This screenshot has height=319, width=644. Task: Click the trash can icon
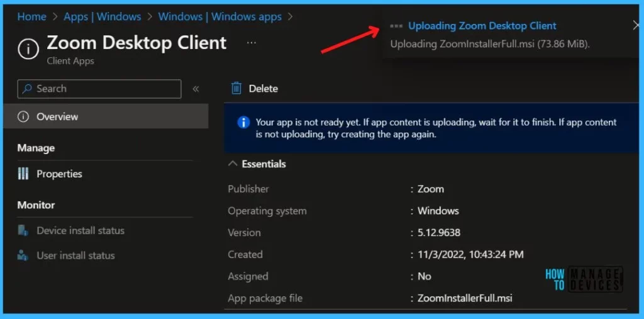point(236,88)
